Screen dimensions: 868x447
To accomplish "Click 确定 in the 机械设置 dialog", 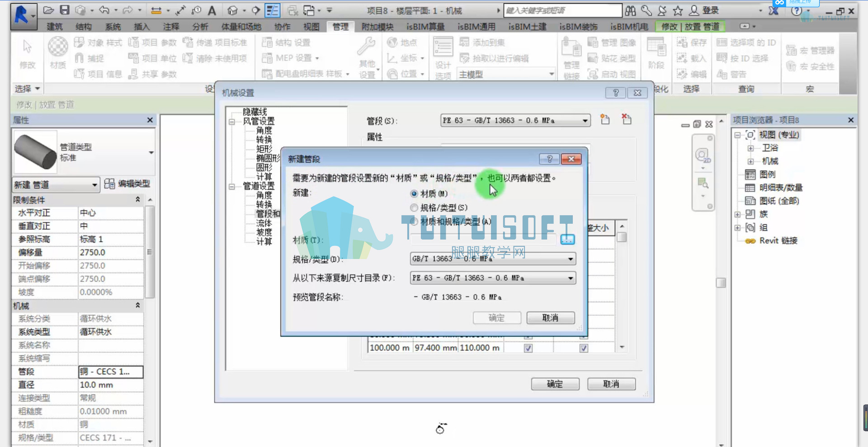I will click(555, 384).
